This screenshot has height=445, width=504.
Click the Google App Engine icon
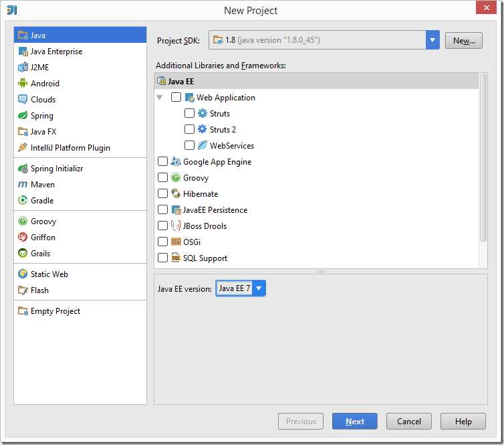[x=176, y=161]
